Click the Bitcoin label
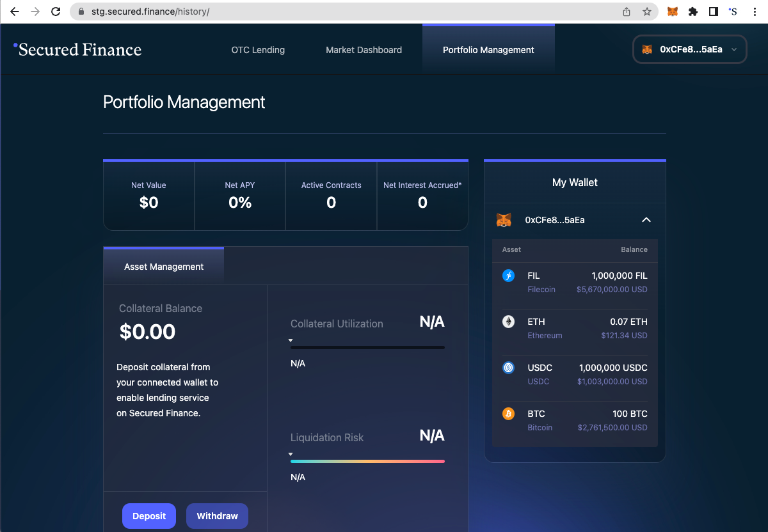Screen dimensions: 768x532 coord(540,428)
